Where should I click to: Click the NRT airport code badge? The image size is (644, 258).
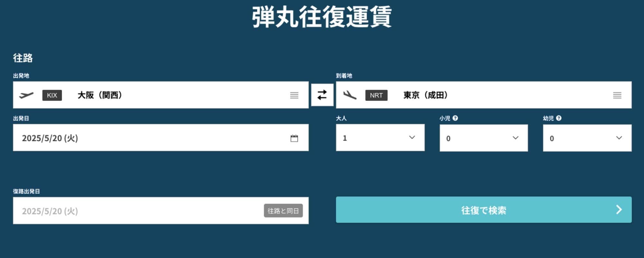click(x=376, y=95)
